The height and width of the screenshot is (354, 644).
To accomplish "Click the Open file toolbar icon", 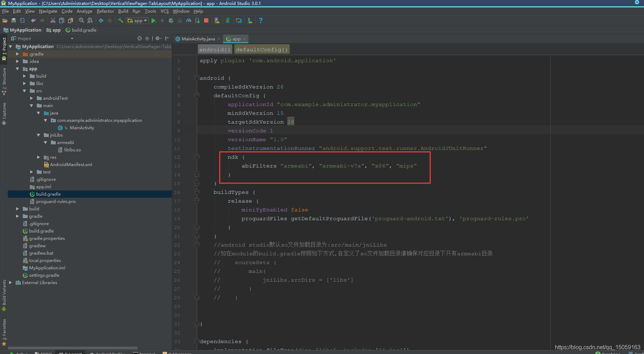I will click(x=5, y=21).
